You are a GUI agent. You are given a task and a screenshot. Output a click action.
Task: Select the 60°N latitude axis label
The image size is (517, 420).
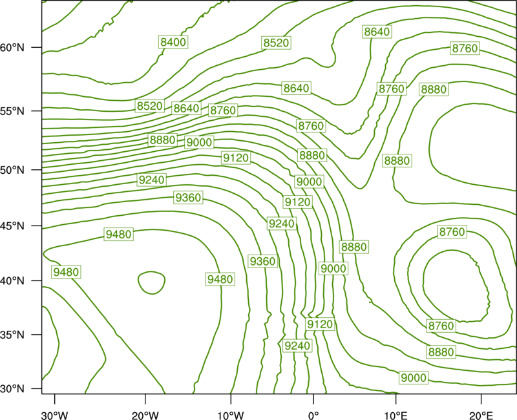[x=12, y=47]
